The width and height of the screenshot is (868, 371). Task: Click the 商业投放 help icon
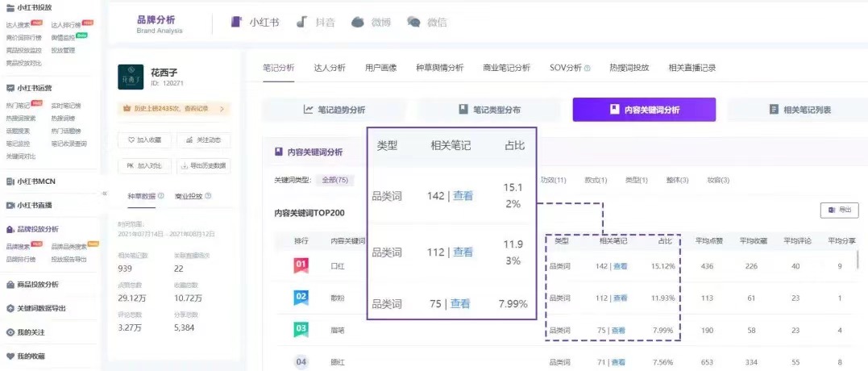point(208,196)
